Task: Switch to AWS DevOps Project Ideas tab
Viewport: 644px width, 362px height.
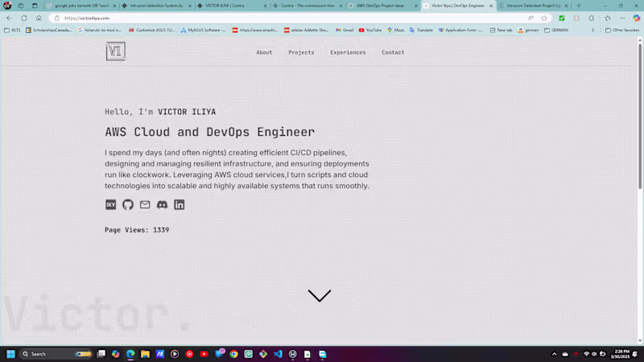Action: pos(382,6)
